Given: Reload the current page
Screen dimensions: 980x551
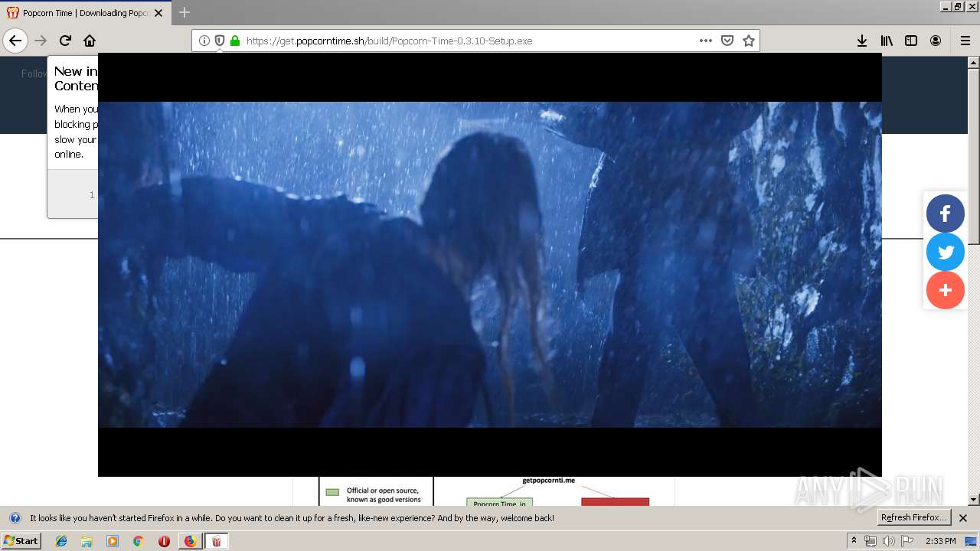Looking at the screenshot, I should pos(65,41).
